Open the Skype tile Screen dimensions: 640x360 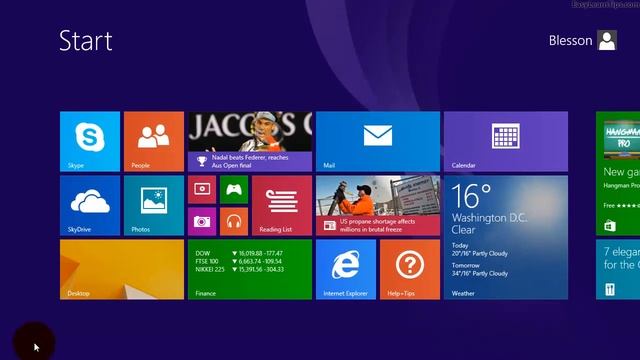(x=90, y=141)
